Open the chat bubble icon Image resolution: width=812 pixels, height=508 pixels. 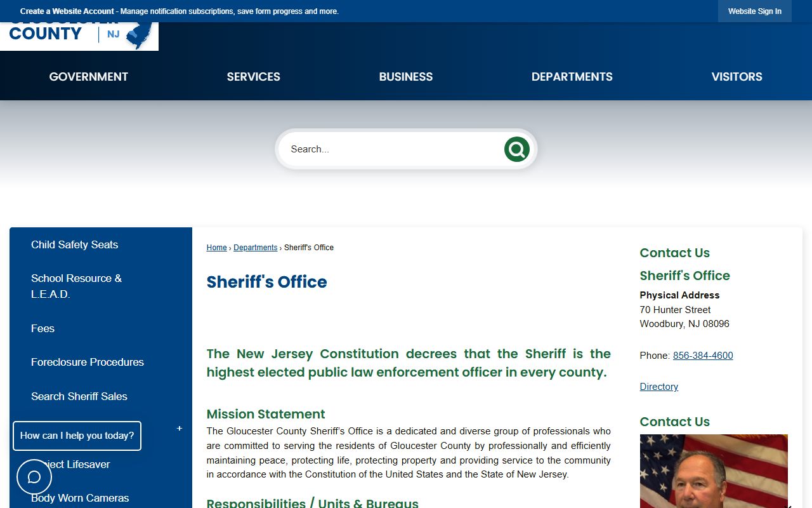pyautogui.click(x=34, y=477)
